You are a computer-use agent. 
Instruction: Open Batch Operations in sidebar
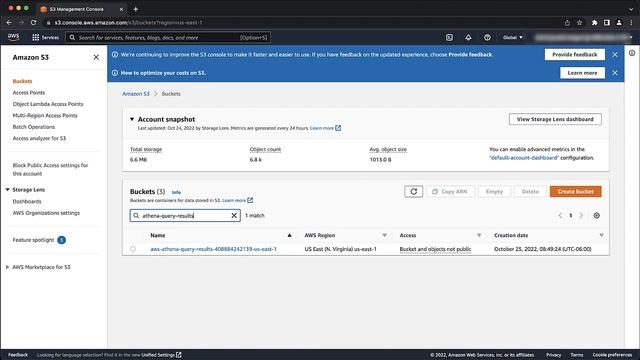coord(33,127)
